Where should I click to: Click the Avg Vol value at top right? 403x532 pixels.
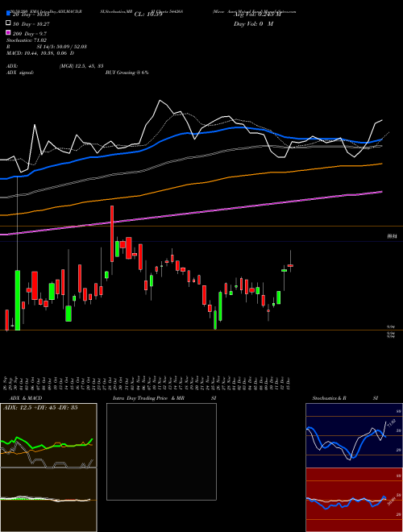(257, 15)
